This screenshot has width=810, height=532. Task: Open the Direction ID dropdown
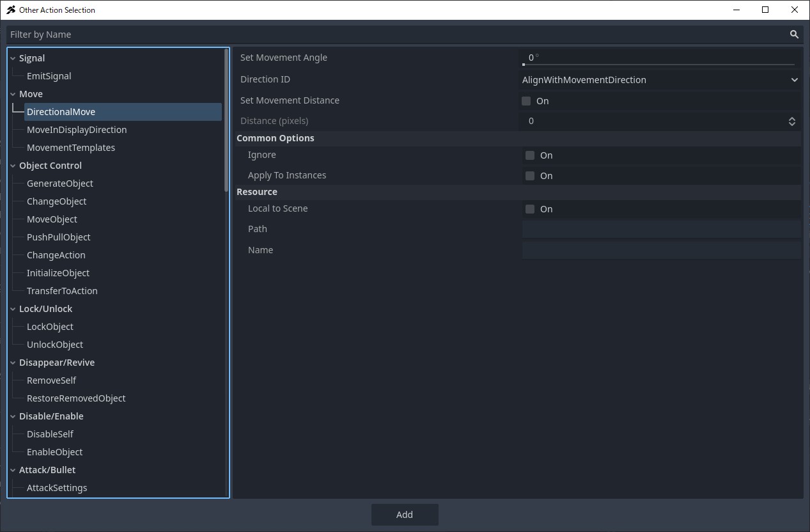(x=660, y=80)
